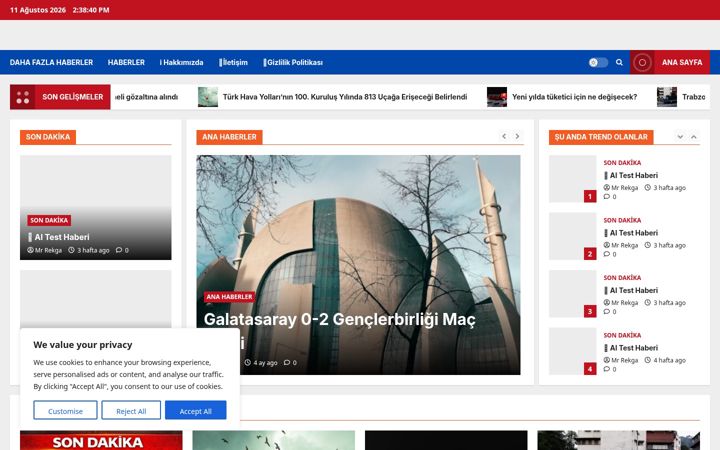720x450 pixels.
Task: Click comment icon on featured article
Action: [x=287, y=363]
